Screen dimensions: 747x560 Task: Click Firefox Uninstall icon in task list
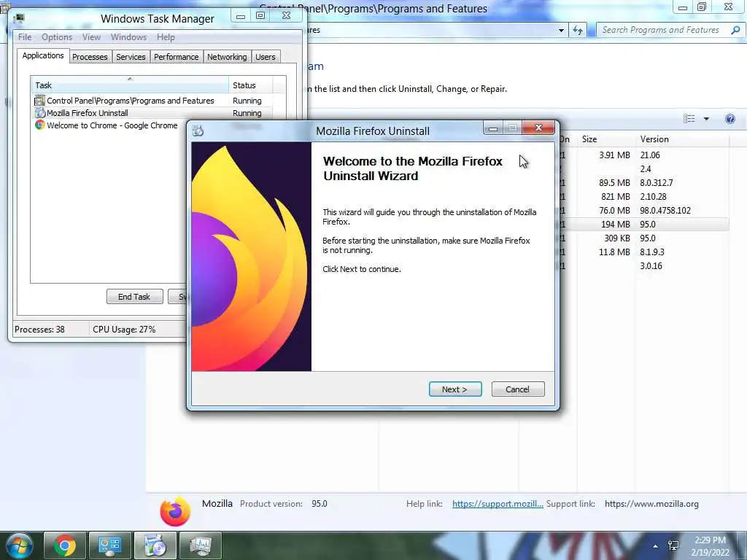point(40,113)
